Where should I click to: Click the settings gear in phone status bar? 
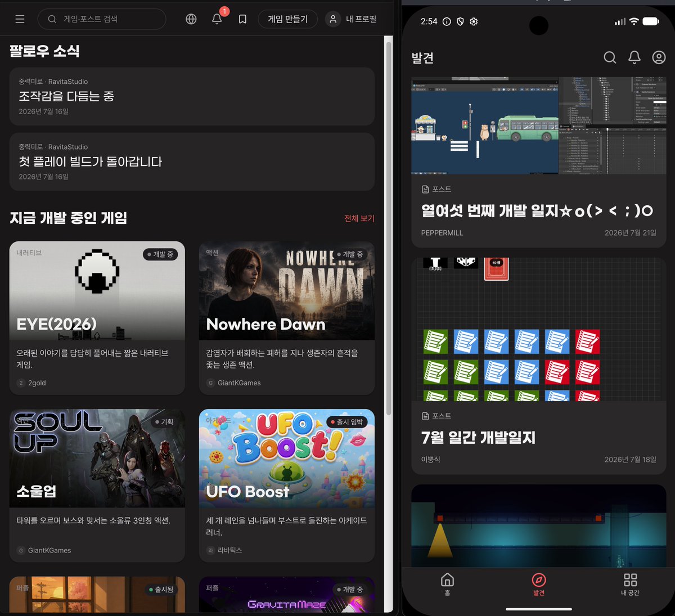click(474, 21)
